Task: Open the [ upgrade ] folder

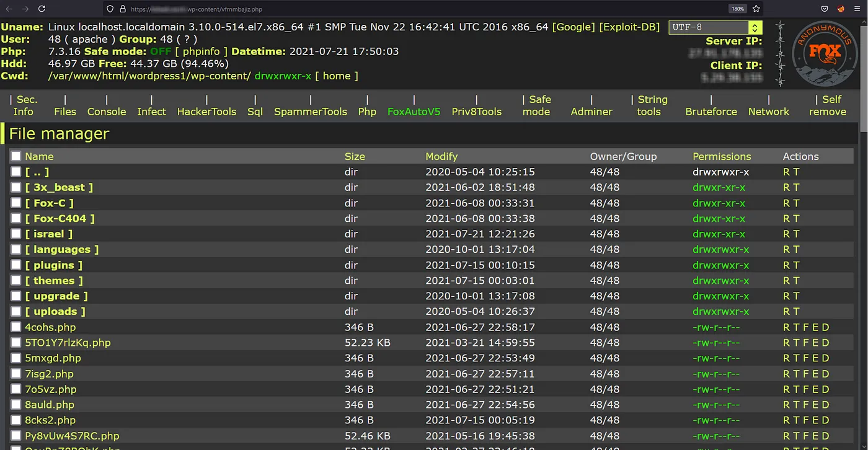Action: point(56,296)
